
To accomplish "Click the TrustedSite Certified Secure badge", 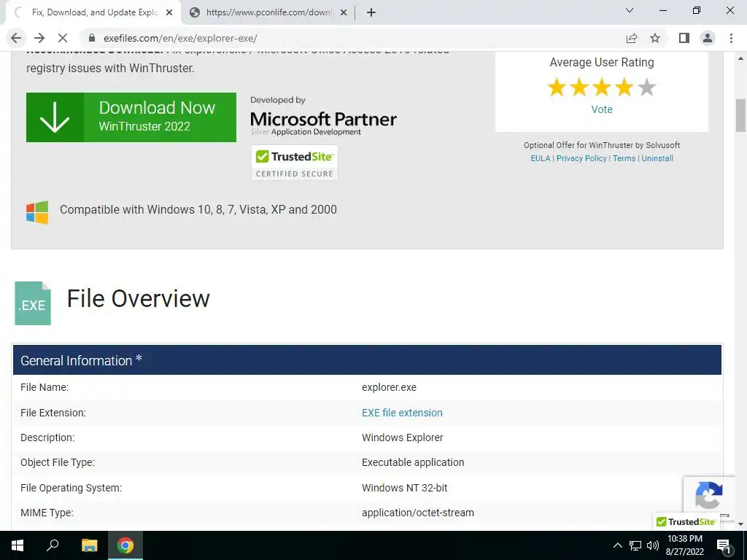I will click(295, 163).
